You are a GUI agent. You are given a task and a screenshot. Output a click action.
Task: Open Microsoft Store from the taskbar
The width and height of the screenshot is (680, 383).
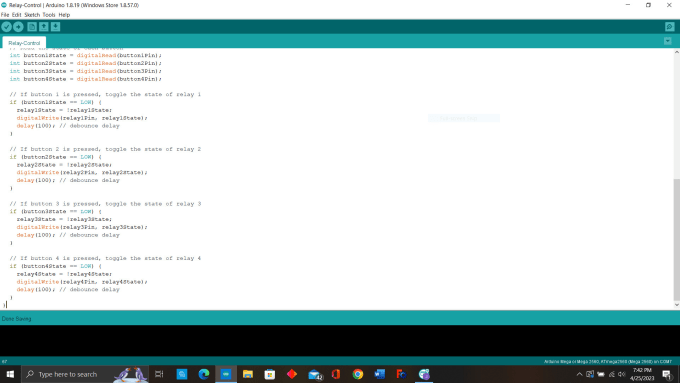270,374
